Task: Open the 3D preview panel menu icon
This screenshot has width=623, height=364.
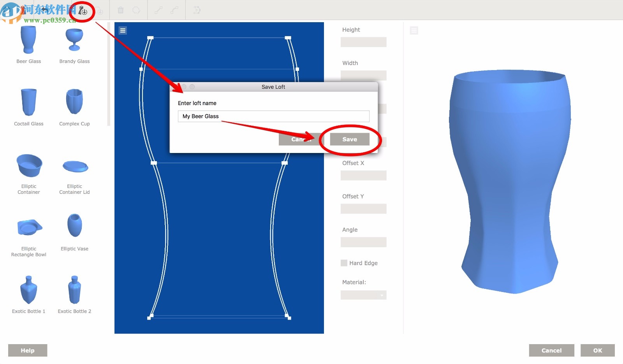Action: [414, 30]
